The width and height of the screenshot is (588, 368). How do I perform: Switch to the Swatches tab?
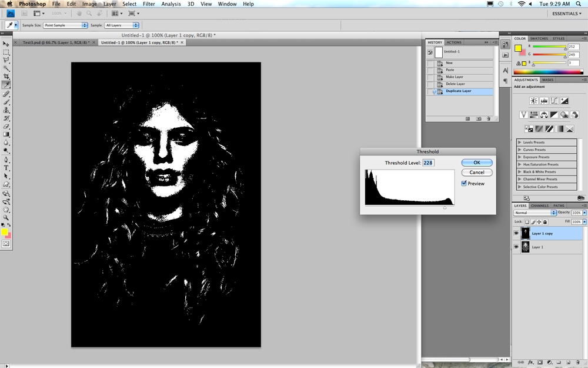click(539, 39)
